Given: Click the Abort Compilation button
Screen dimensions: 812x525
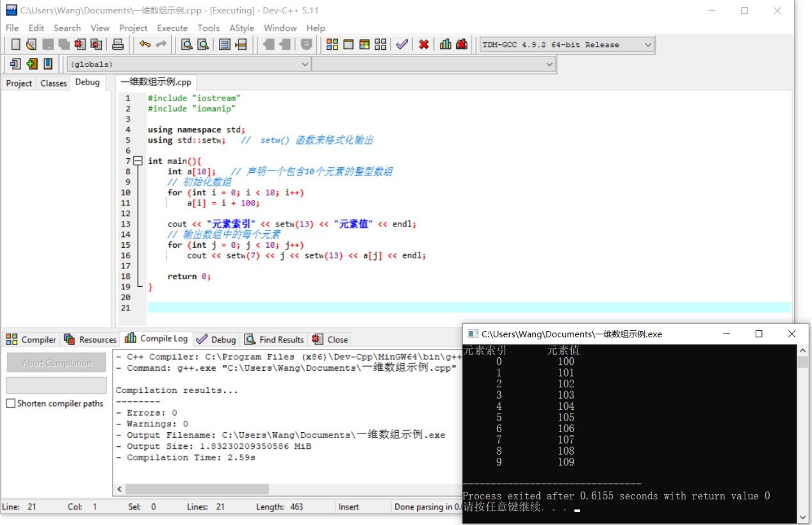Looking at the screenshot, I should 56,362.
